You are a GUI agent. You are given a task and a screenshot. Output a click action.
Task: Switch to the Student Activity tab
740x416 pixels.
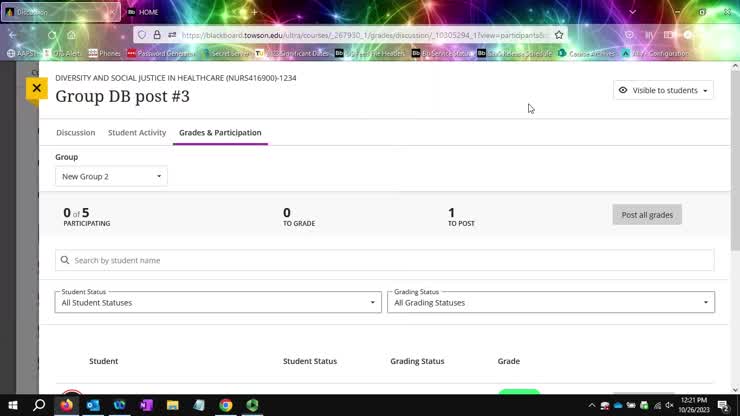point(137,132)
